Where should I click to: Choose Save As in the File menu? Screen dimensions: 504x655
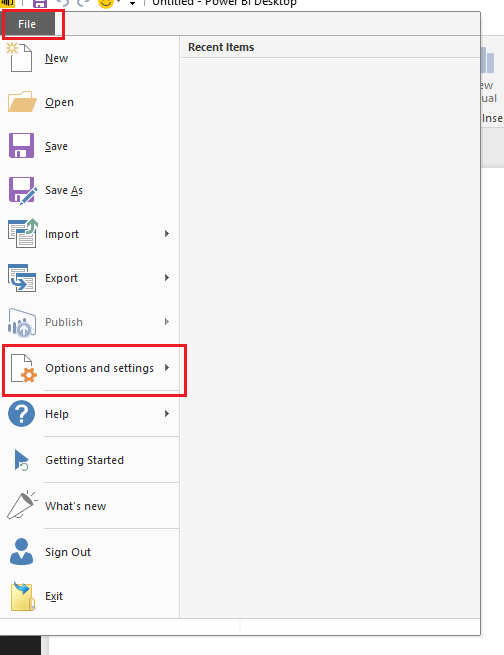click(90, 190)
